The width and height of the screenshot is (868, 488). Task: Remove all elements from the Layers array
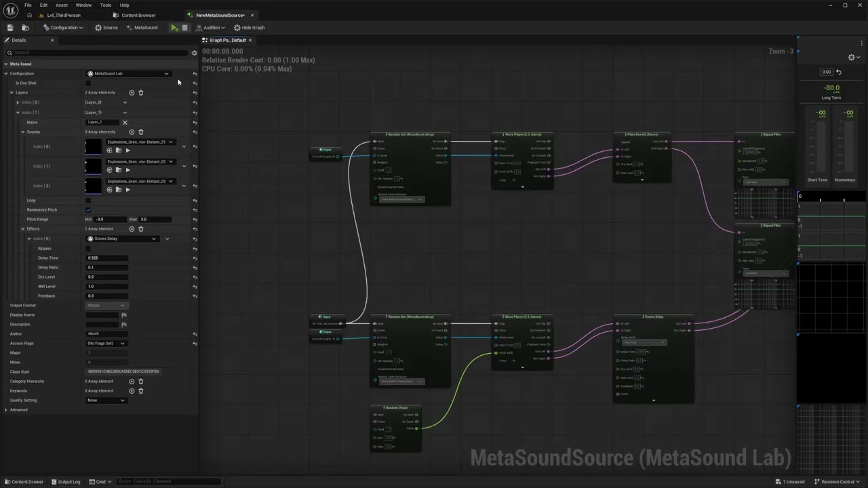pyautogui.click(x=141, y=93)
